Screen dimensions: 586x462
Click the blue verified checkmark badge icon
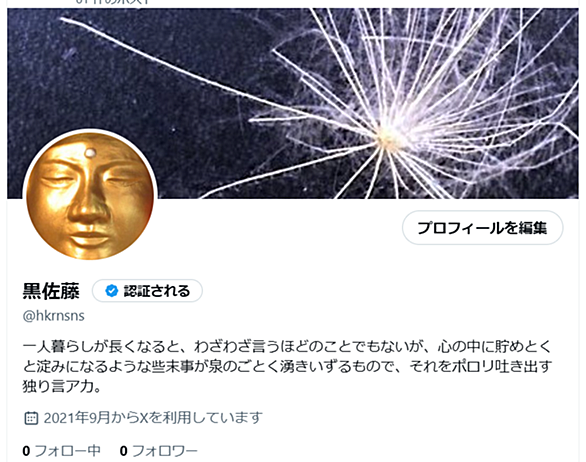point(111,291)
